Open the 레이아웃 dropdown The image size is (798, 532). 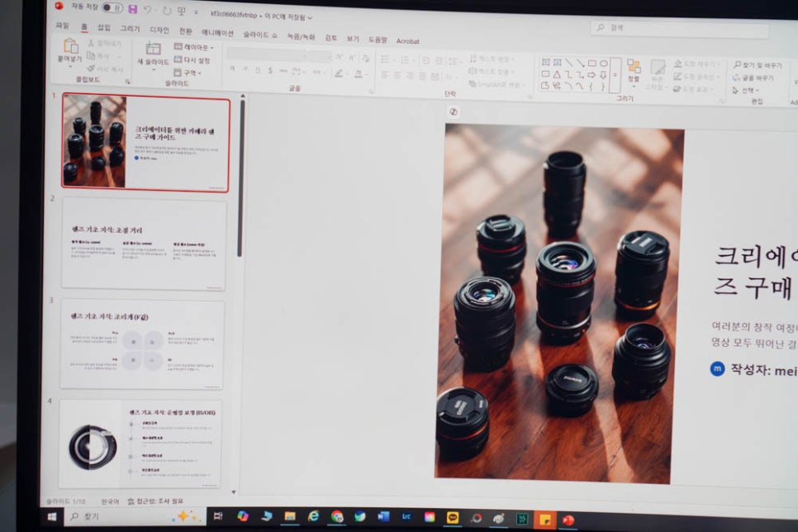click(x=194, y=47)
